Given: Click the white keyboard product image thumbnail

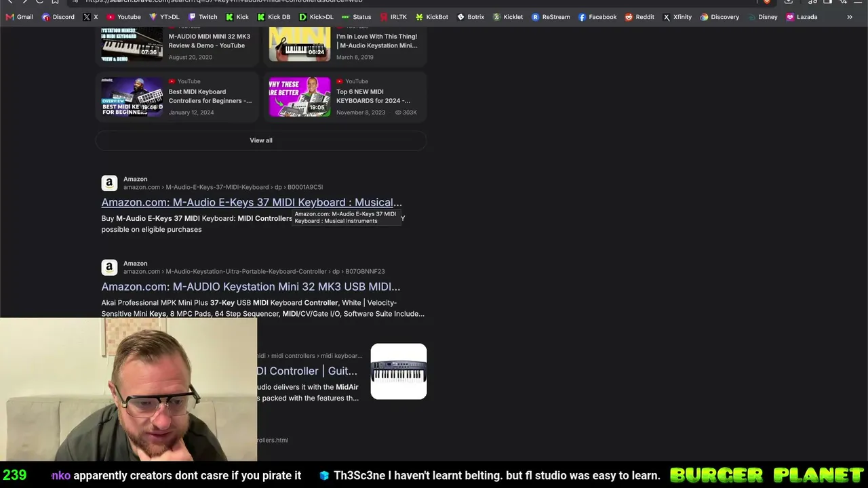Looking at the screenshot, I should click(x=399, y=371).
